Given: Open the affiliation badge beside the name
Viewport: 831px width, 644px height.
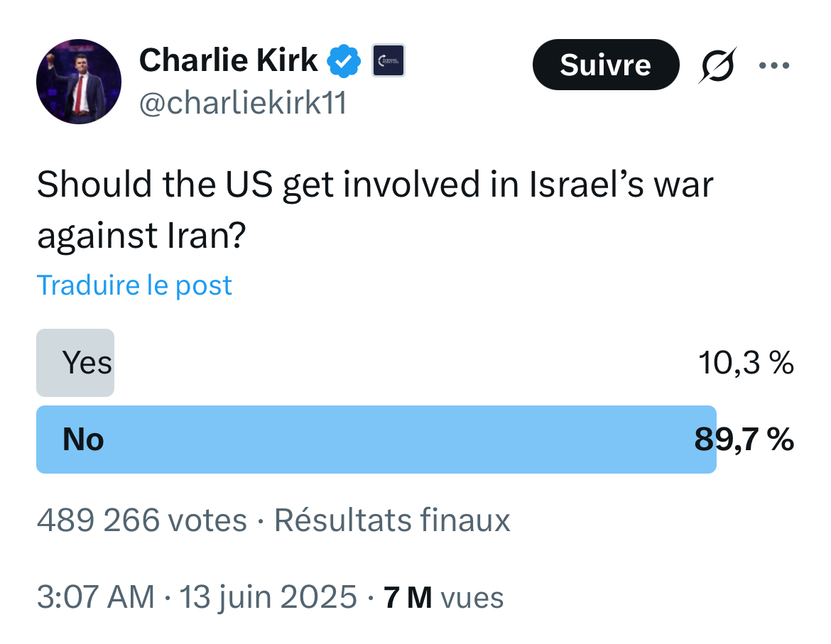Looking at the screenshot, I should click(389, 61).
